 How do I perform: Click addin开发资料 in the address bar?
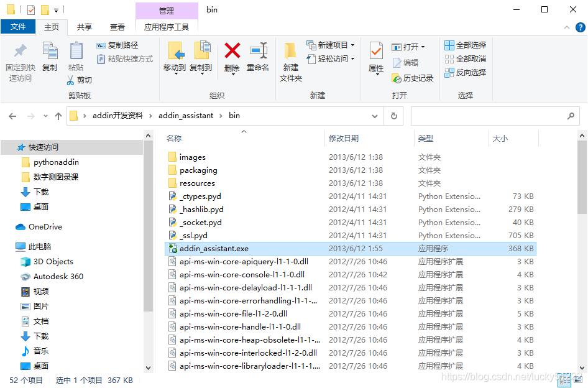(117, 116)
